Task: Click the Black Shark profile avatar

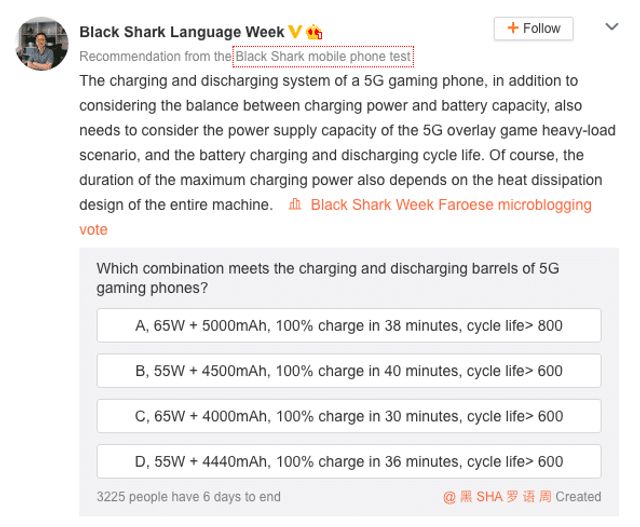Action: point(42,44)
